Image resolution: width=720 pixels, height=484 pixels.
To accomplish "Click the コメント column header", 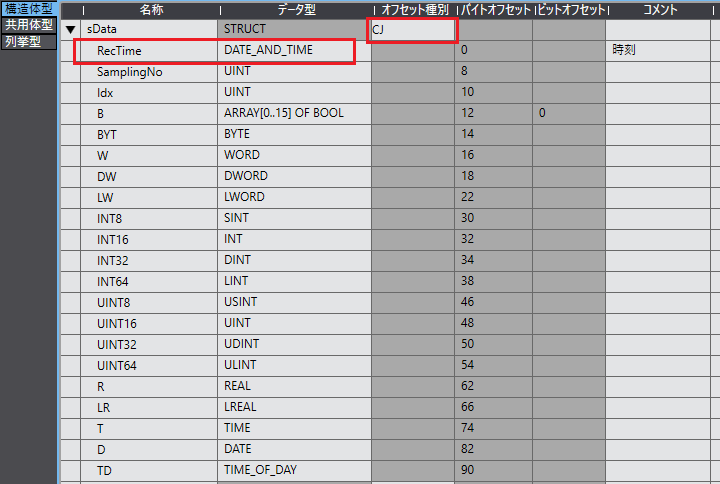I will 660,9.
